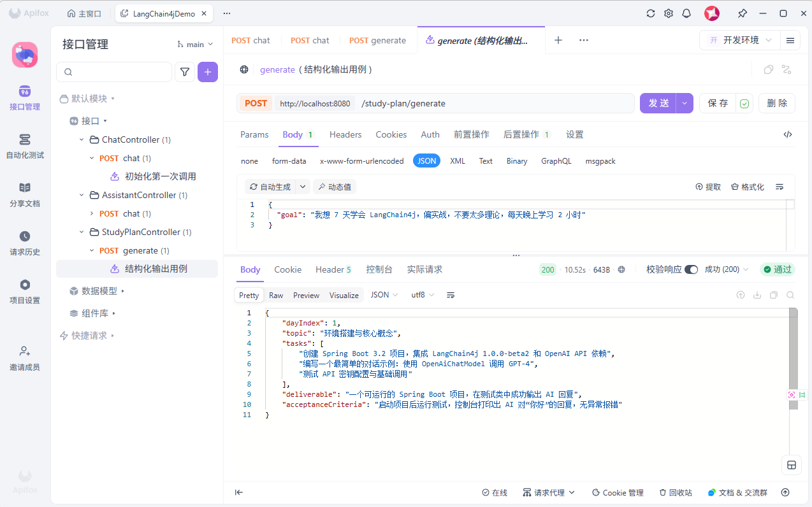
Task: Click the 格式化 format button
Action: [x=747, y=187]
